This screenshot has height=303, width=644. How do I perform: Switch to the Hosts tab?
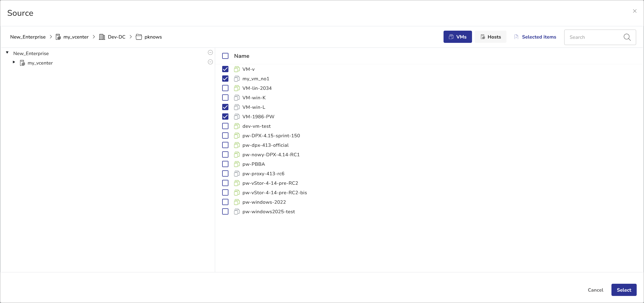[x=490, y=37]
